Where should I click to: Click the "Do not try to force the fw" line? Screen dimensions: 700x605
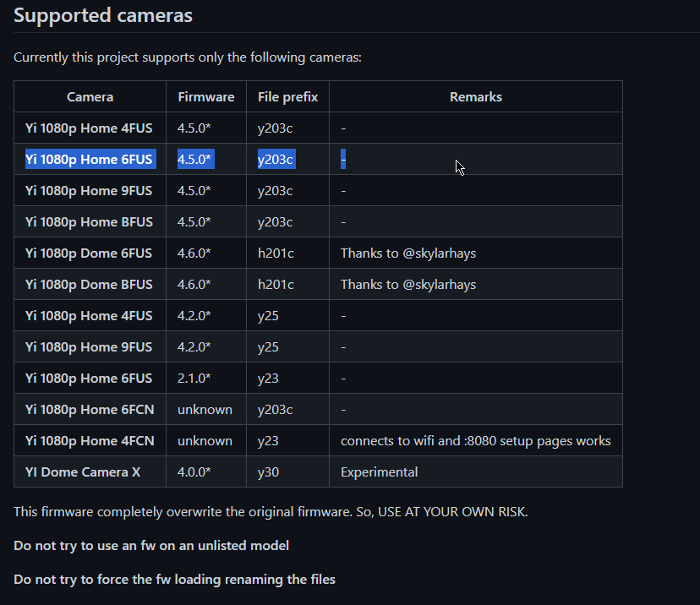click(174, 579)
